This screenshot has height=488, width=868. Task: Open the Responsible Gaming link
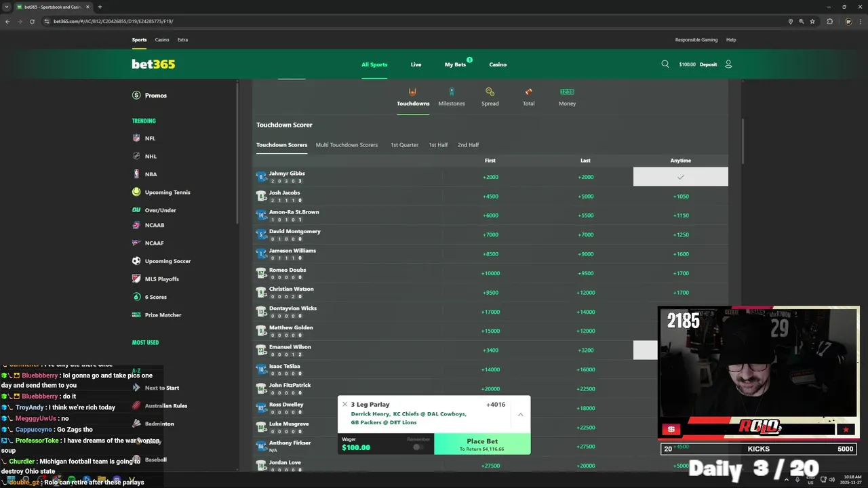(696, 40)
